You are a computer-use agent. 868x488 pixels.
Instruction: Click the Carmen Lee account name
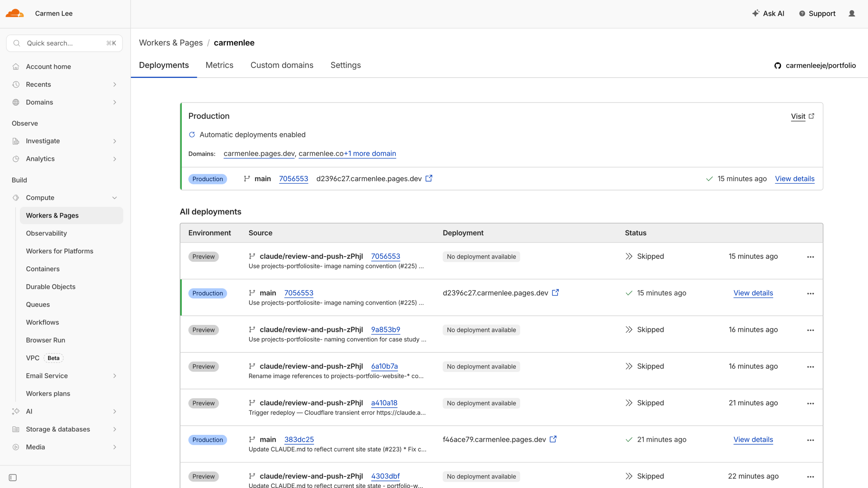click(54, 13)
